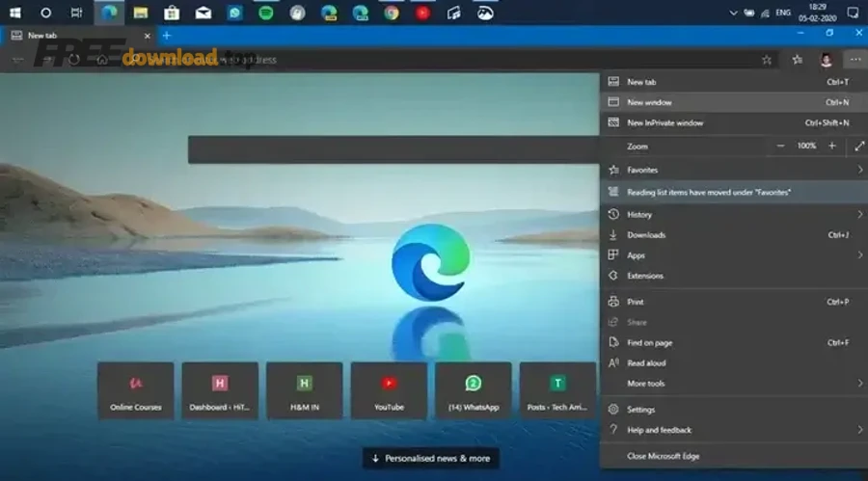Open the Photos app taskbar icon
The image size is (868, 481).
tap(485, 13)
